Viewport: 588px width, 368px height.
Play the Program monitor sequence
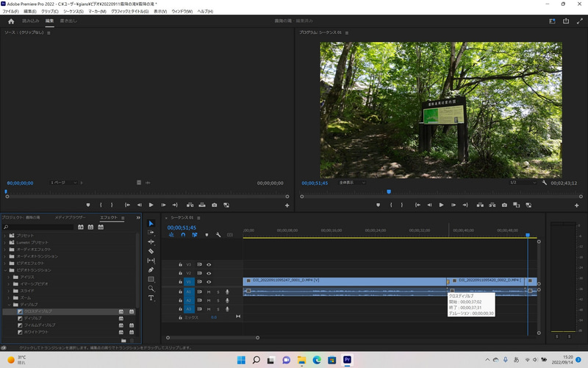click(x=441, y=205)
